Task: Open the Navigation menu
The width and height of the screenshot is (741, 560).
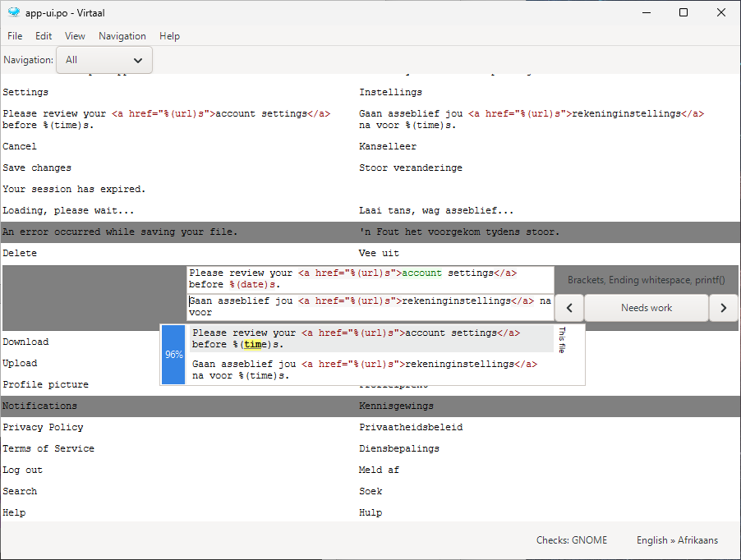Action: click(122, 36)
